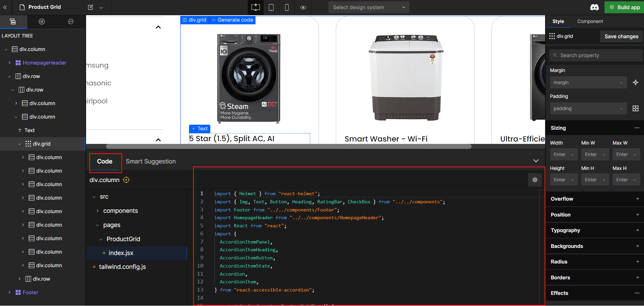644x306 pixels.
Task: Expand Position section
Action: 637,215
